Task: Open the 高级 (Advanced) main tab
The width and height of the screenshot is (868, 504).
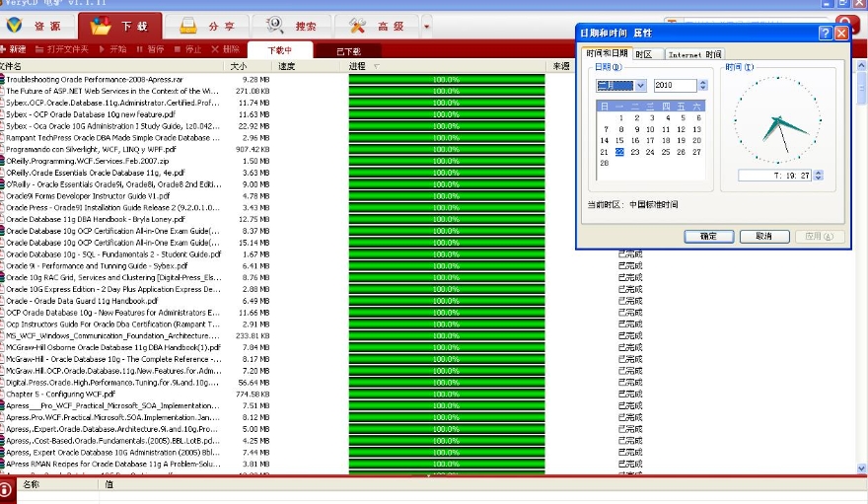Action: pos(378,26)
